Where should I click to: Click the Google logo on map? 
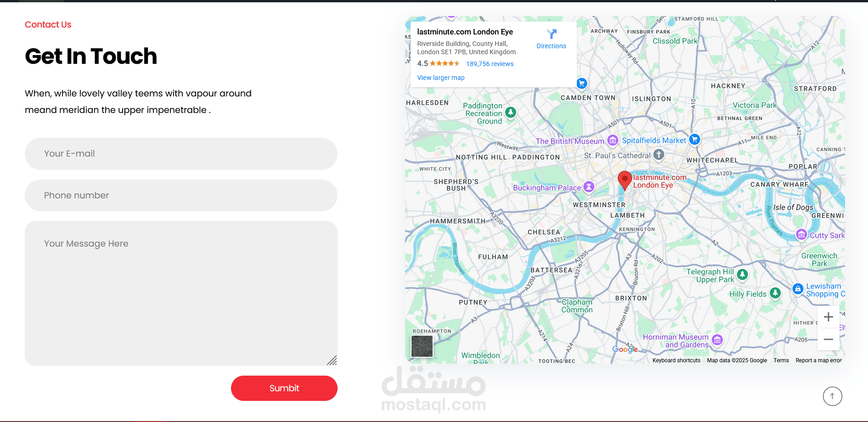point(625,349)
